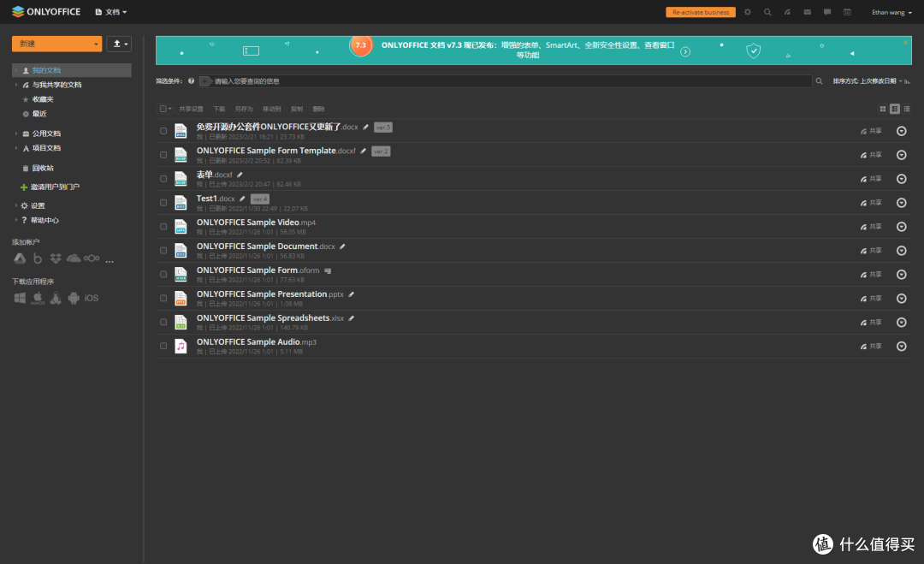
Task: Connect OneDrive cloud account icon
Action: click(x=74, y=258)
